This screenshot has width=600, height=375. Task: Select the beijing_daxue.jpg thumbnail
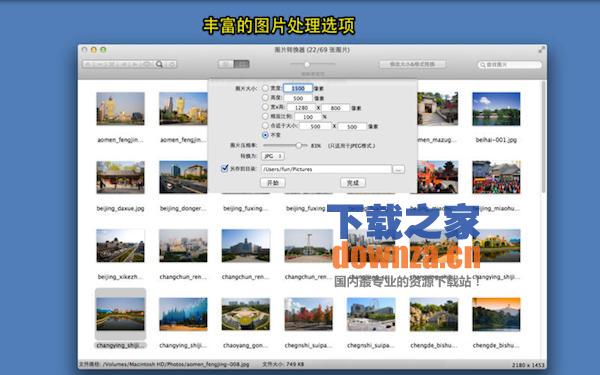pyautogui.click(x=120, y=178)
